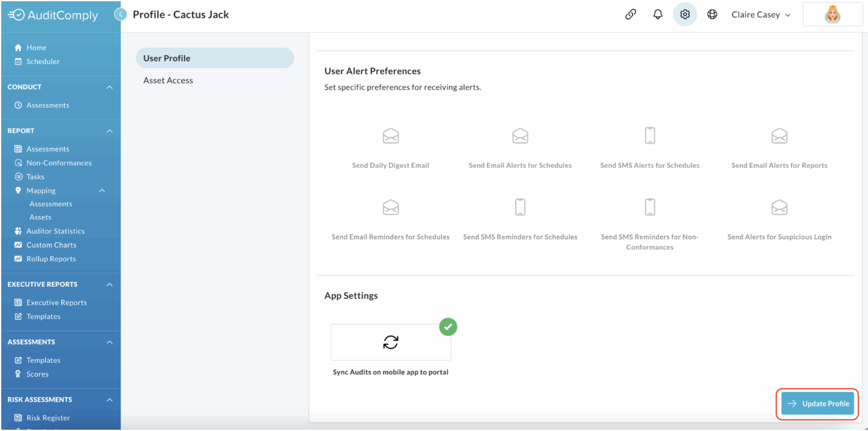Click the Non-Conformances icon
Image resolution: width=868 pixels, height=431 pixels.
(x=18, y=163)
